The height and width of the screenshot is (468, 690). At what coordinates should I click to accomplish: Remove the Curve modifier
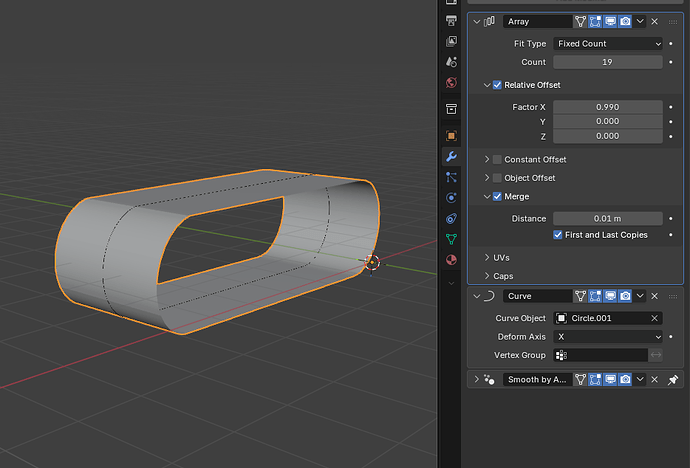654,296
